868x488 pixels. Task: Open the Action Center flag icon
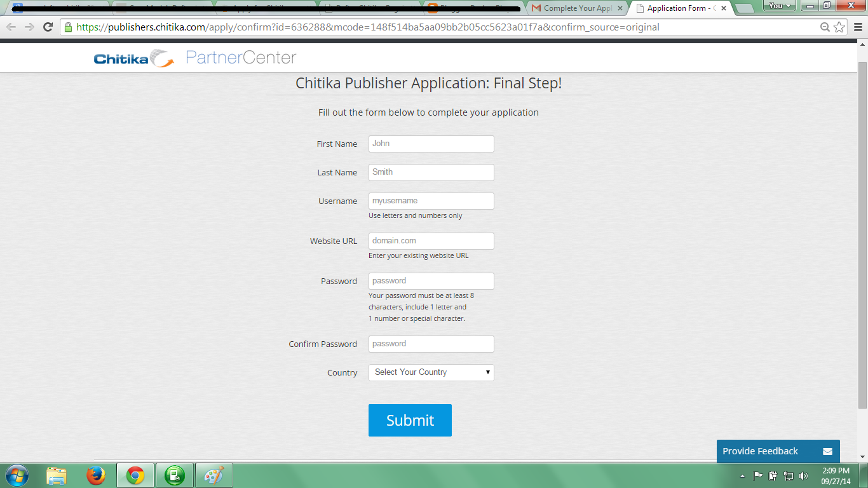[757, 475]
